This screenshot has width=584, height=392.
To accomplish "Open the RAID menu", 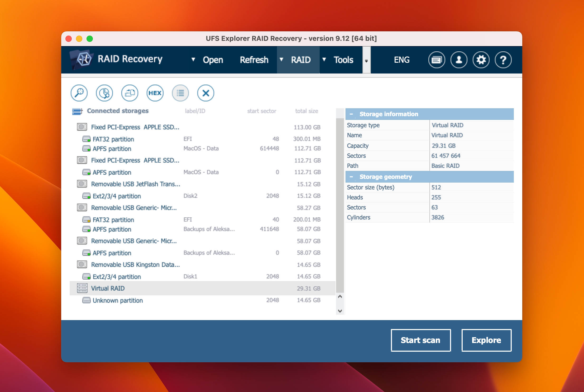I will [301, 60].
